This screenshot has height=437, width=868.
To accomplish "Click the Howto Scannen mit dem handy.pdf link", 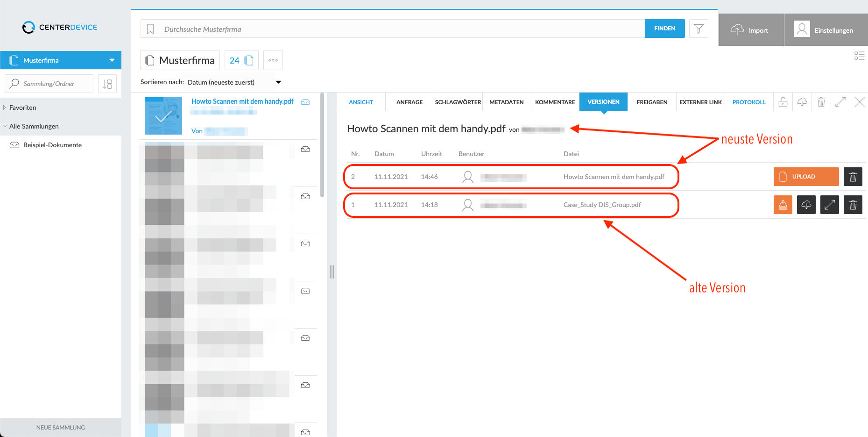I will [x=242, y=101].
